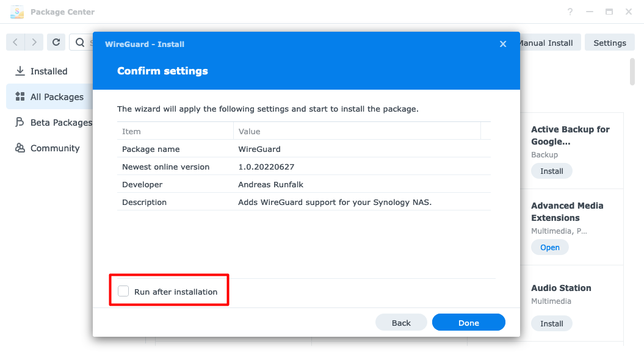Click the Package Center app icon

pos(17,12)
